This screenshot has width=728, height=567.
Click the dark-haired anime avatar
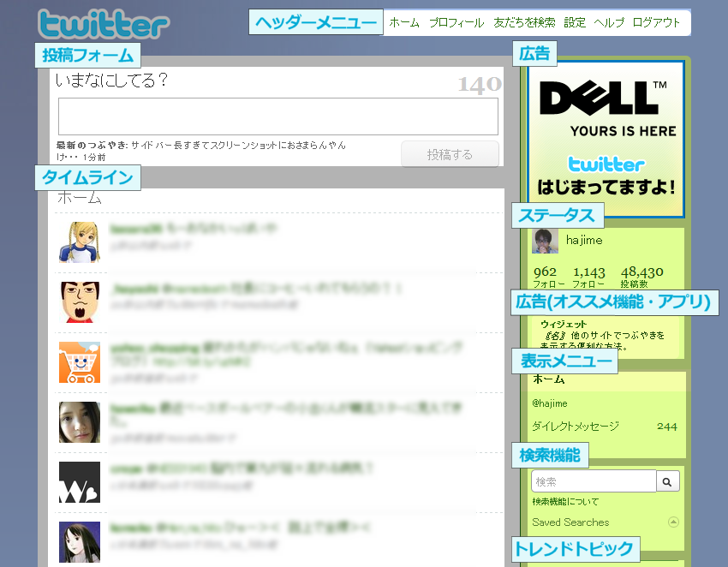(x=80, y=542)
